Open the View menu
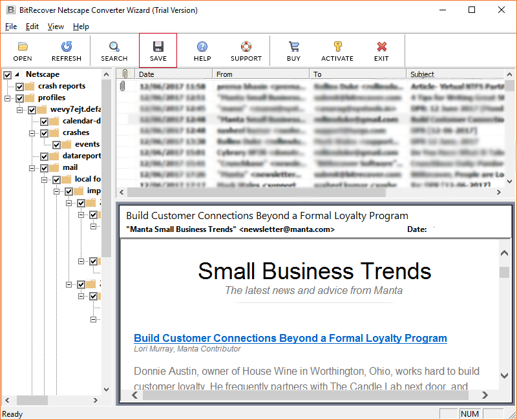Viewport: 517px width, 420px height. pos(56,26)
